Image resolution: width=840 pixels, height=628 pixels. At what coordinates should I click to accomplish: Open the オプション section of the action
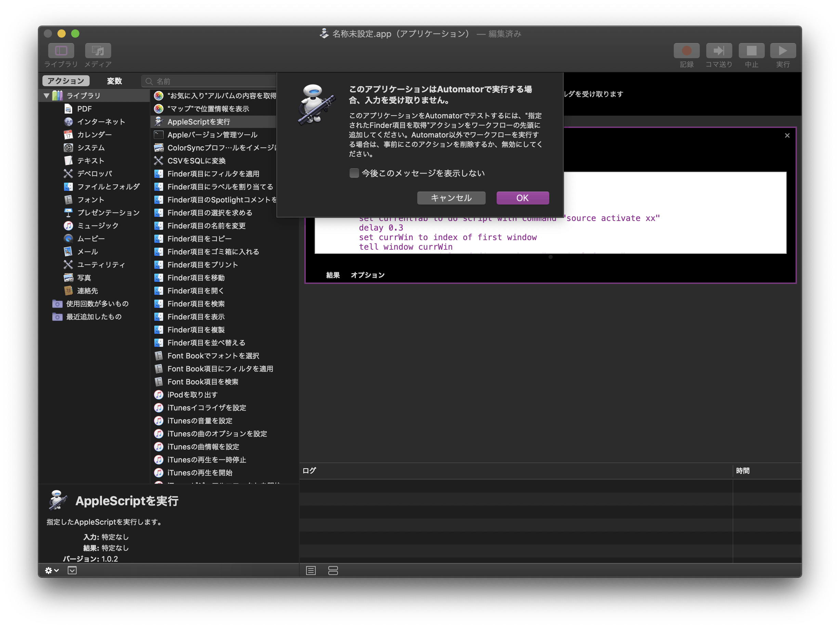(367, 275)
